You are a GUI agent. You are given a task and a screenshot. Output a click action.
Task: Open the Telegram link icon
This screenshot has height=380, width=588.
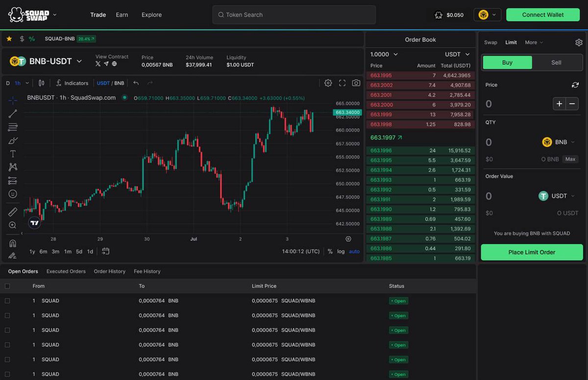[106, 64]
